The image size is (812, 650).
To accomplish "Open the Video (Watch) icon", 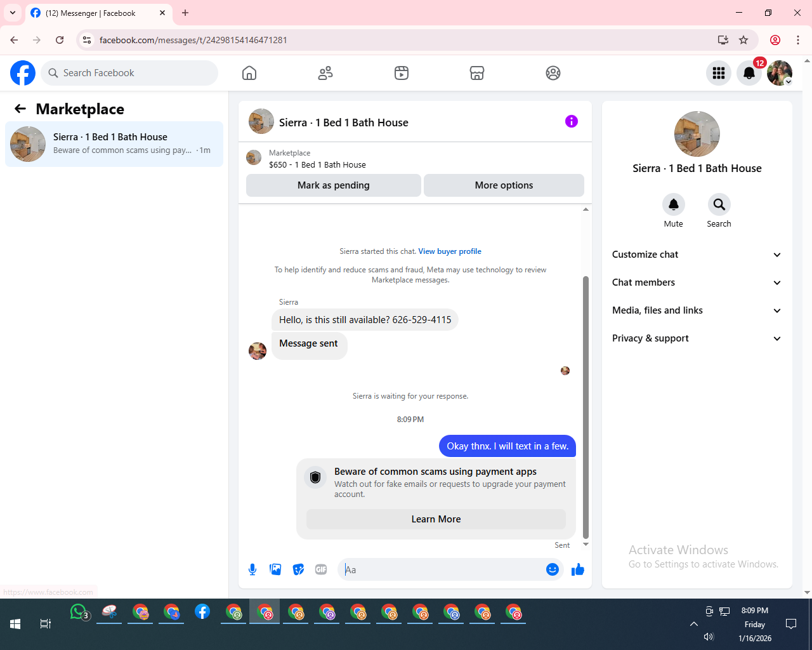I will click(x=402, y=73).
